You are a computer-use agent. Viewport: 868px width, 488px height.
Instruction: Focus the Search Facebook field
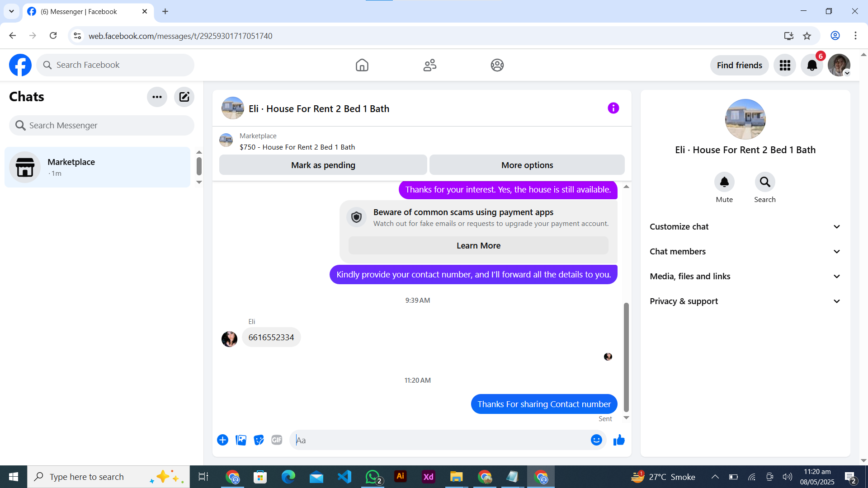(x=115, y=65)
